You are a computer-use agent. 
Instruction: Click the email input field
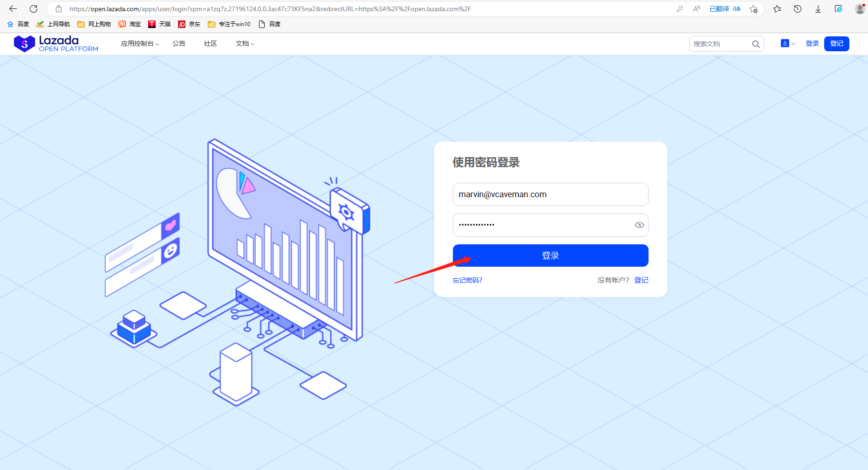(550, 194)
